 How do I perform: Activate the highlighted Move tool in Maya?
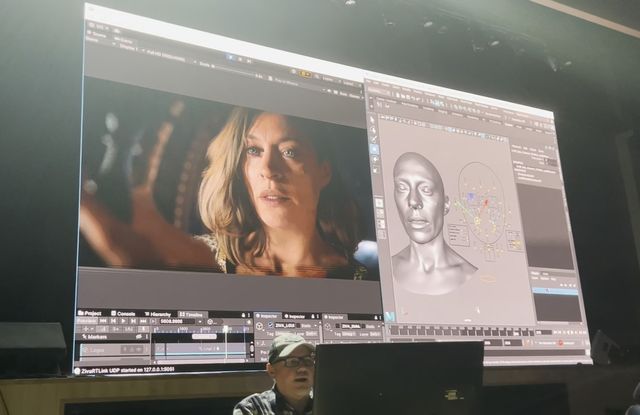coord(375,150)
